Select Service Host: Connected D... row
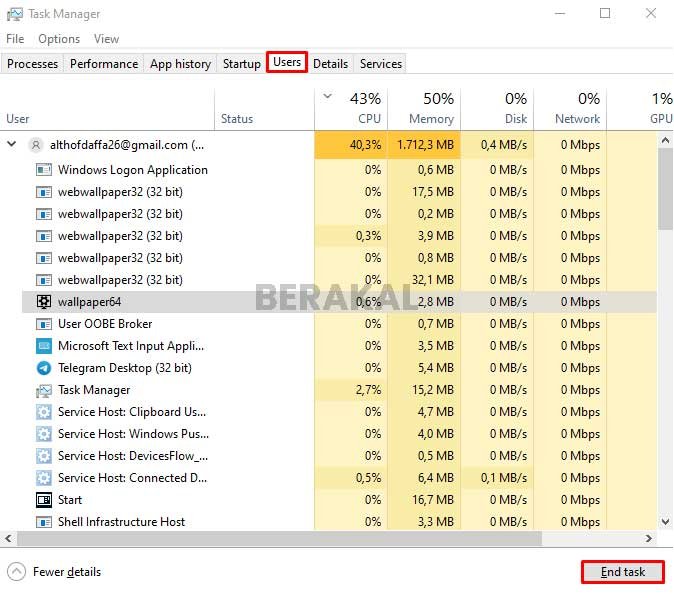674x594 pixels. point(339,478)
